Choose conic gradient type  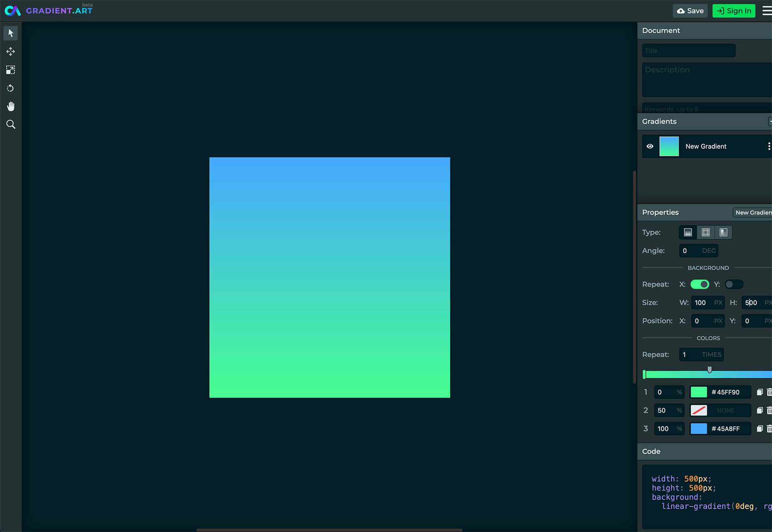click(x=723, y=232)
